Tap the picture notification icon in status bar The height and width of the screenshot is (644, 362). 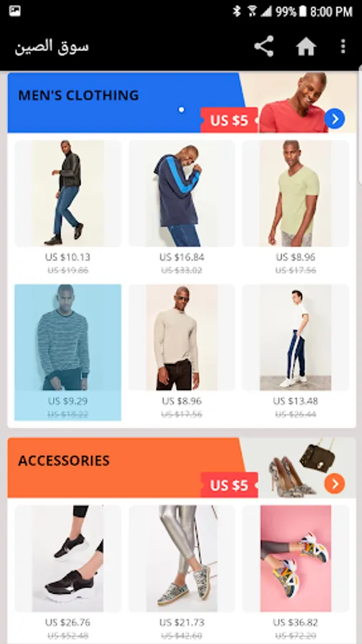pos(15,11)
